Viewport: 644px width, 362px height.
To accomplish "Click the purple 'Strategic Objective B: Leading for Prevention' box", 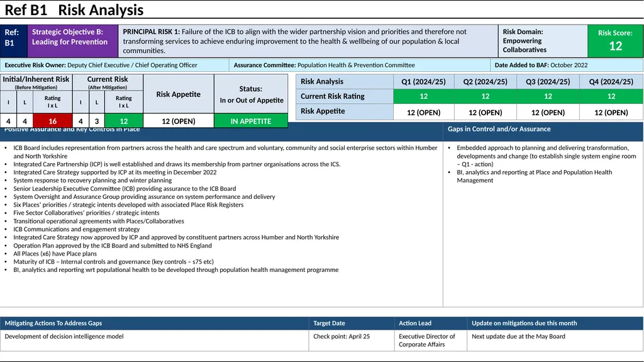I will click(73, 41).
